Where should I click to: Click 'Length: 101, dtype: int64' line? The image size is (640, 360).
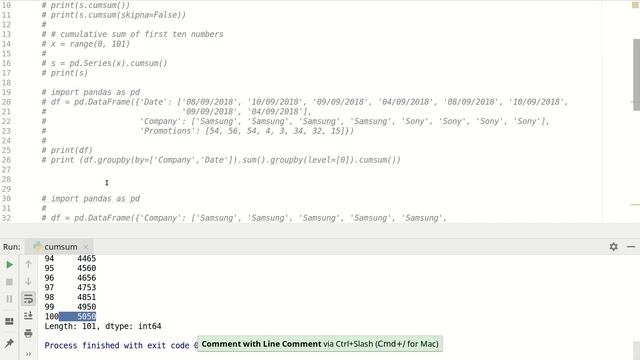(x=103, y=326)
